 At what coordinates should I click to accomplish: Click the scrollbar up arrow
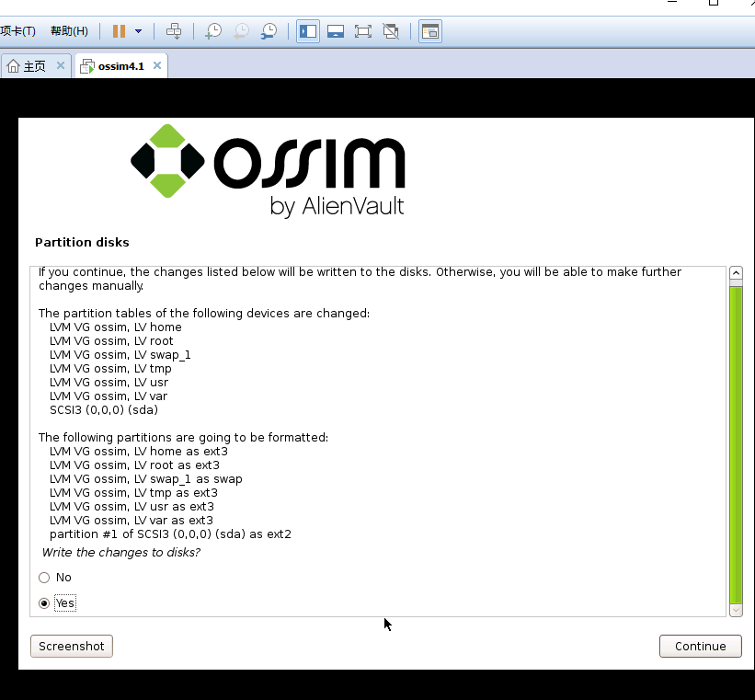(x=736, y=272)
